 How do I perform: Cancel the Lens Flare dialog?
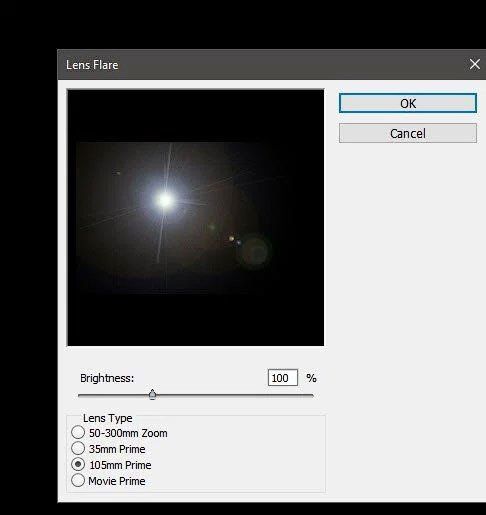tap(408, 133)
